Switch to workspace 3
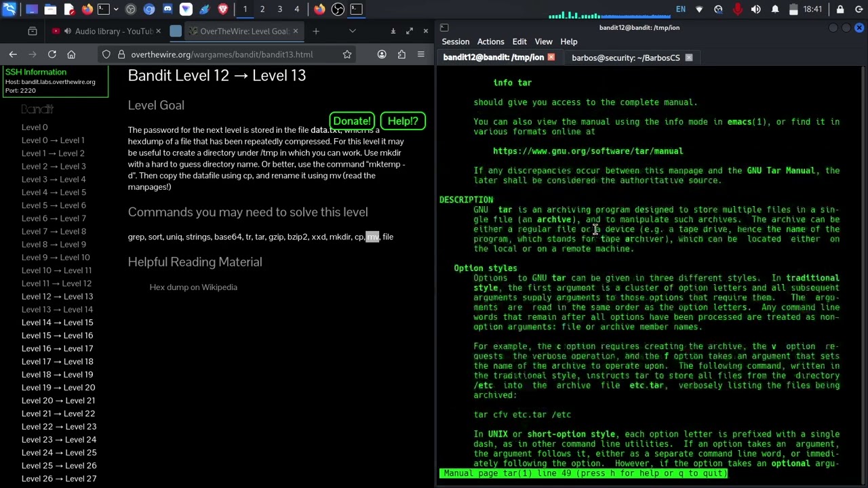868x488 pixels. tap(279, 9)
